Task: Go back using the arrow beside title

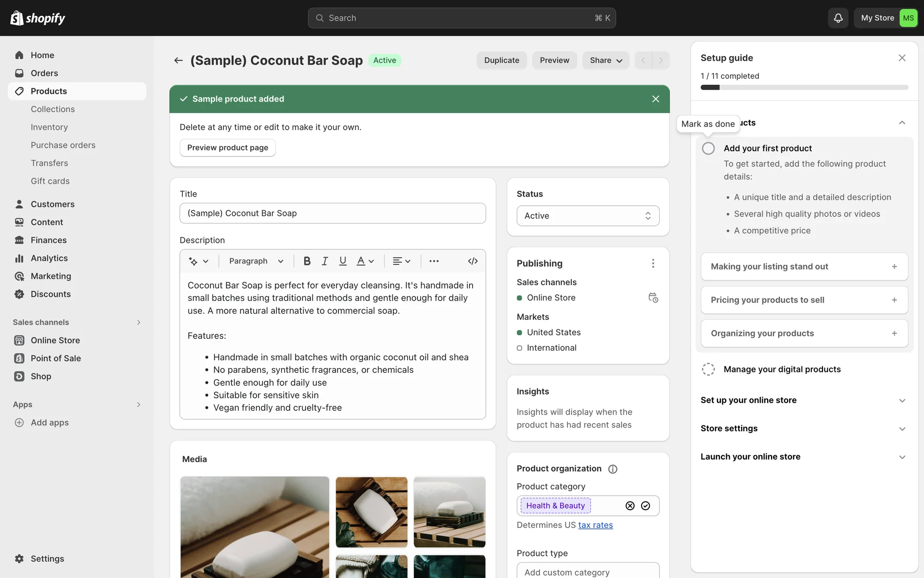Action: click(179, 60)
